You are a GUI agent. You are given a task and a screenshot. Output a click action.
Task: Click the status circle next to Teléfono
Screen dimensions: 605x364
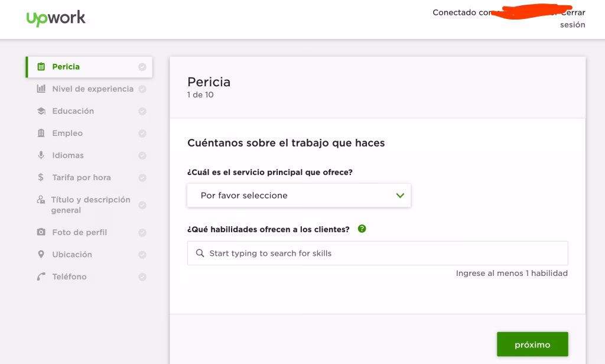coord(142,276)
